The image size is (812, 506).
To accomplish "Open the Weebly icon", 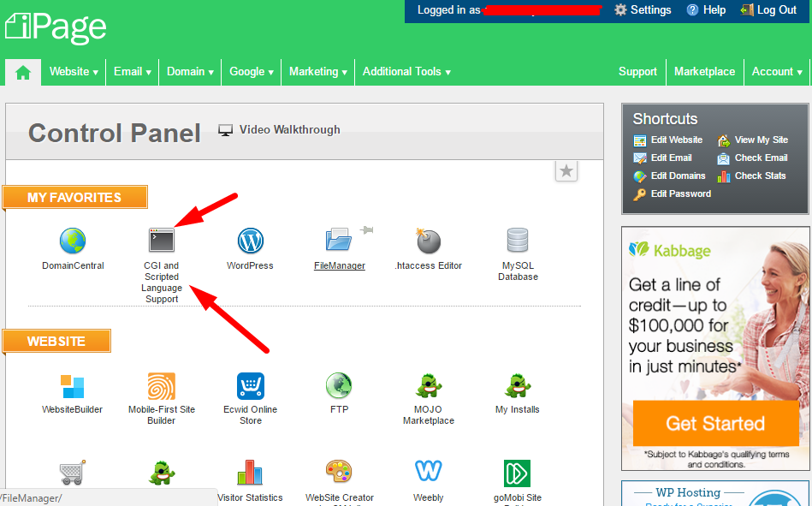I will coord(429,471).
